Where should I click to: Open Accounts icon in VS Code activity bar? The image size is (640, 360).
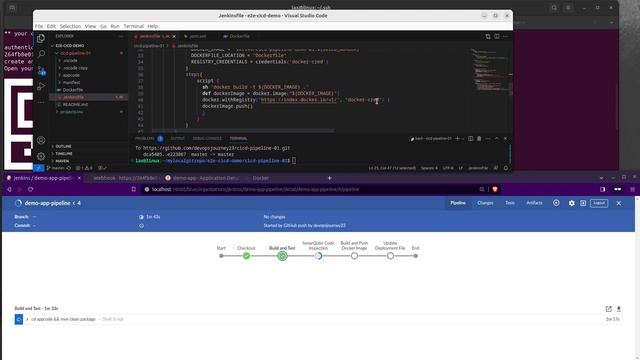(41, 140)
